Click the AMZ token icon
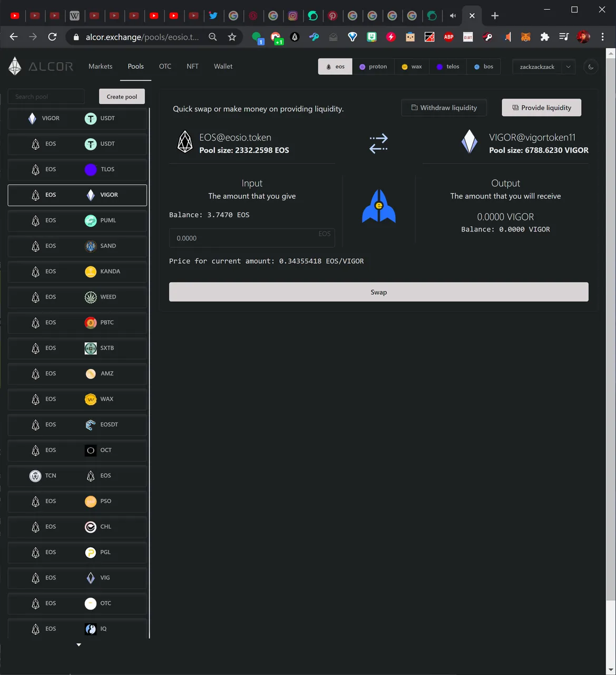 (91, 374)
